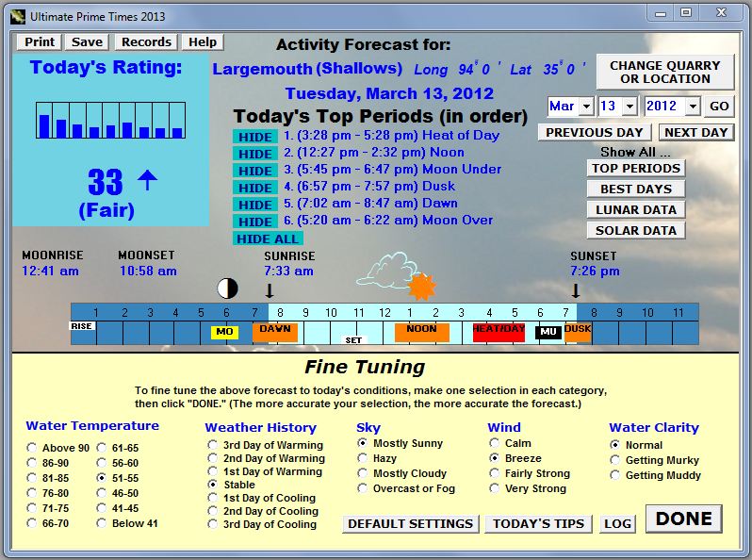Image resolution: width=752 pixels, height=560 pixels.
Task: Open the Help menu button
Action: coord(203,42)
